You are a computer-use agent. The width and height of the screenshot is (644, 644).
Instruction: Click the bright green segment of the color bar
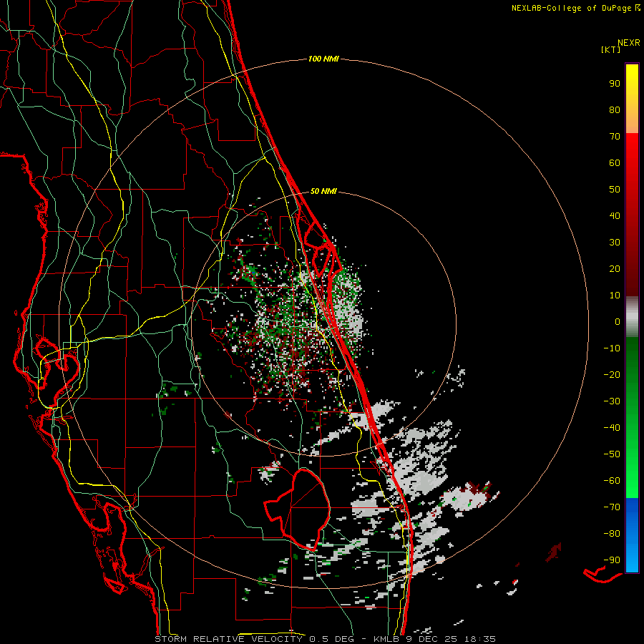(632, 418)
